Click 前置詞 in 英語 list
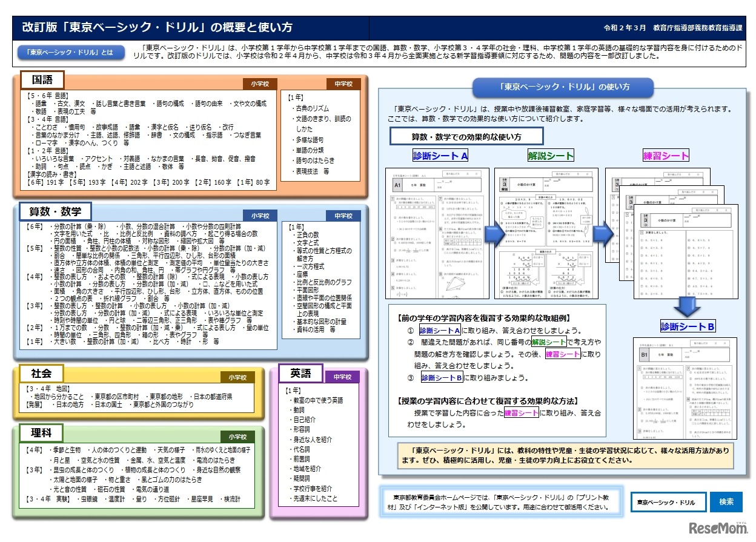The height and width of the screenshot is (542, 756). coord(303,459)
